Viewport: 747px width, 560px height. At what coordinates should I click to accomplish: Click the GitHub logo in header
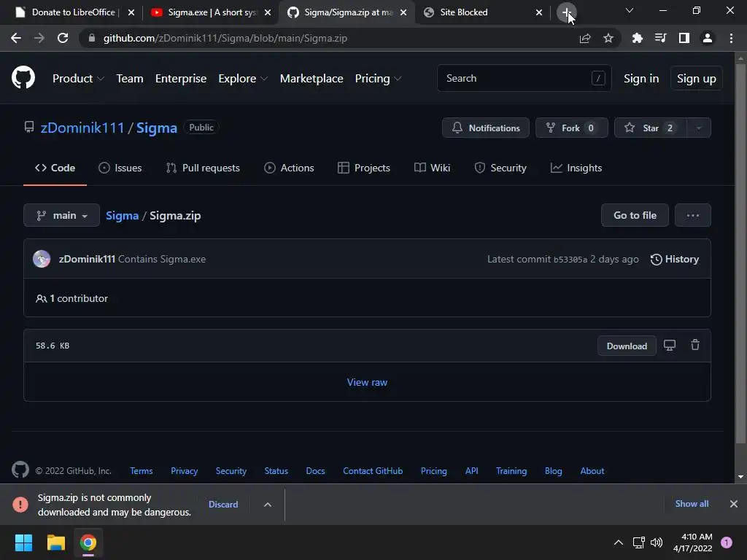point(23,77)
